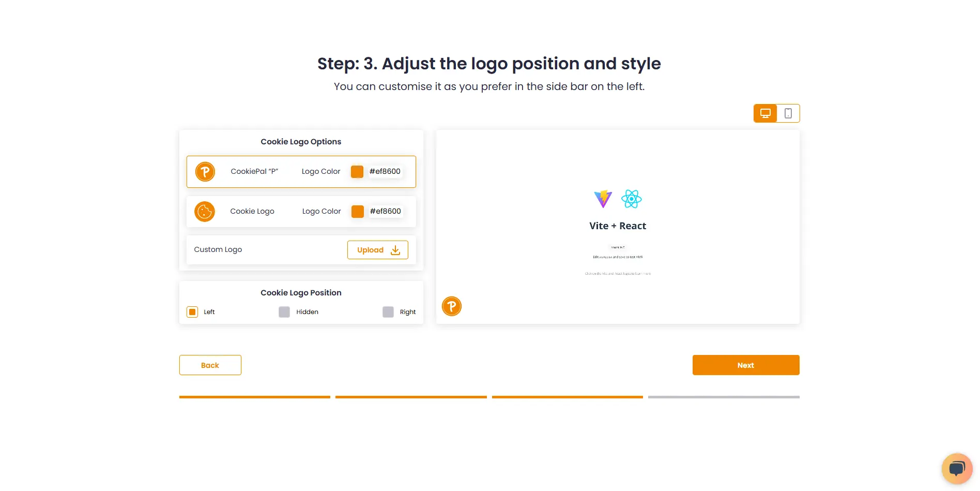The width and height of the screenshot is (980, 491).
Task: Open color swatch for Cookie Logo
Action: coord(358,212)
